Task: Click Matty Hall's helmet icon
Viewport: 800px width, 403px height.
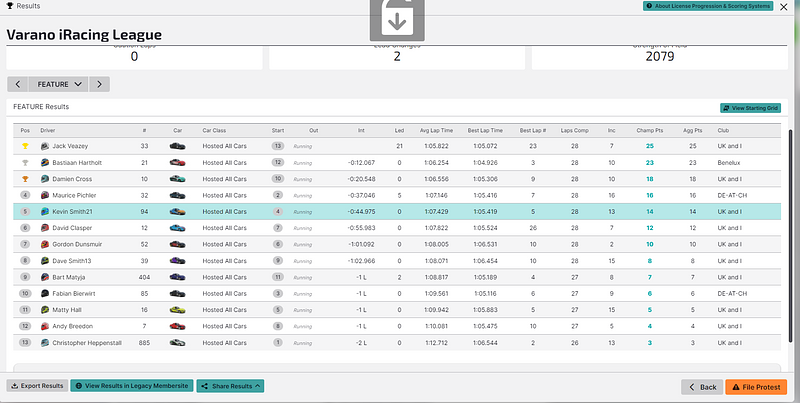Action: (x=45, y=310)
